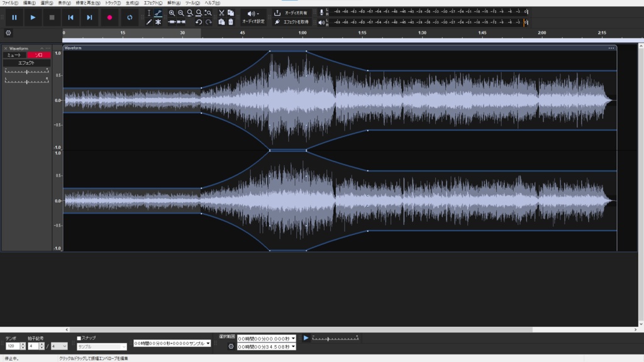Screen dimensions: 644x362
Task: Click the Zoom In magnifier icon
Action: [x=172, y=13]
